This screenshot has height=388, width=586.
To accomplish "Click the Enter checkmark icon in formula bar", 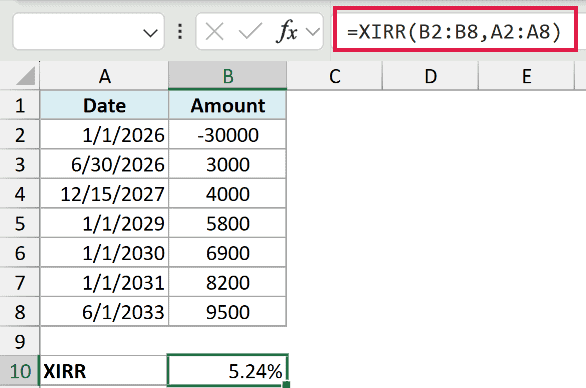I will click(x=250, y=31).
